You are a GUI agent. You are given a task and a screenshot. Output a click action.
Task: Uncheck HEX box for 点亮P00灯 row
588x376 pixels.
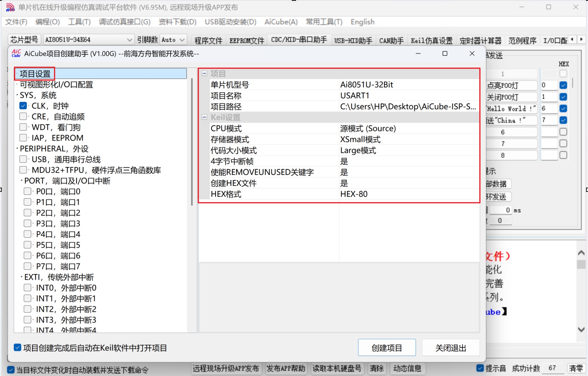[563, 85]
